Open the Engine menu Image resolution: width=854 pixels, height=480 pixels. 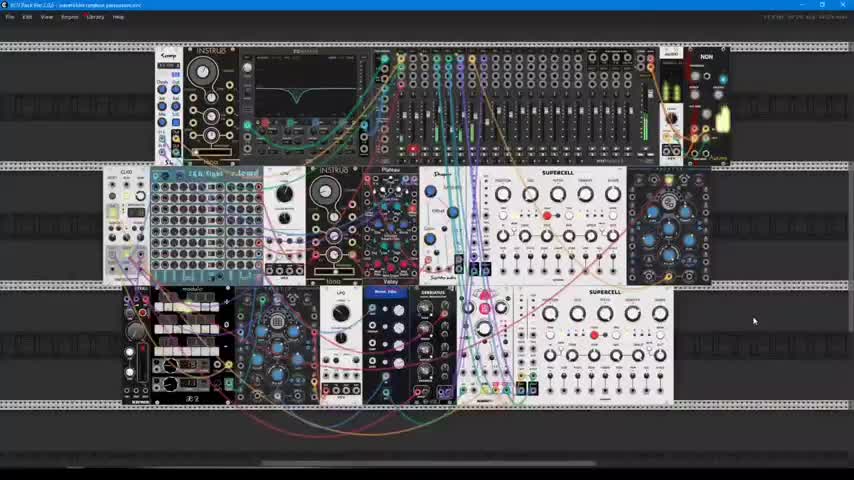click(x=69, y=17)
